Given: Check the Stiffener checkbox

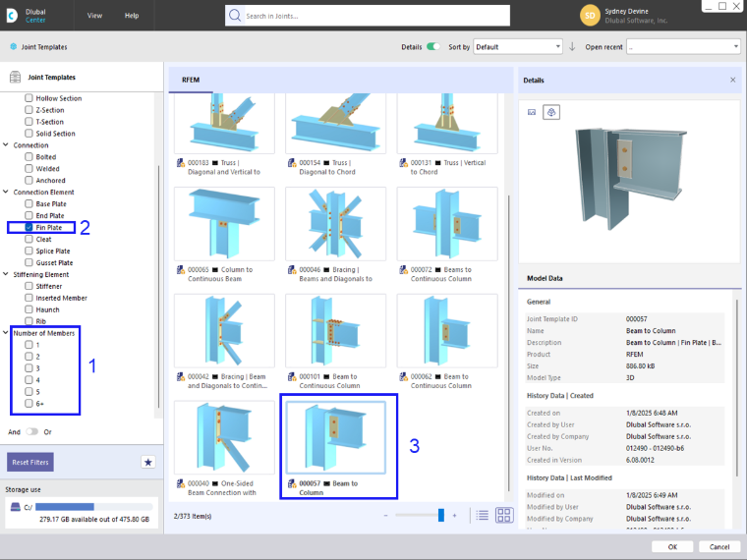Looking at the screenshot, I should coord(29,286).
